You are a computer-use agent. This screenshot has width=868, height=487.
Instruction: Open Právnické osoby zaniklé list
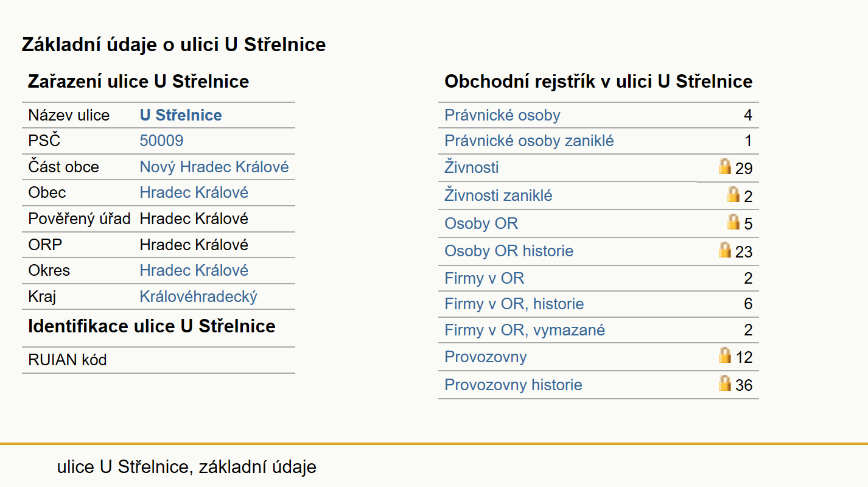529,141
